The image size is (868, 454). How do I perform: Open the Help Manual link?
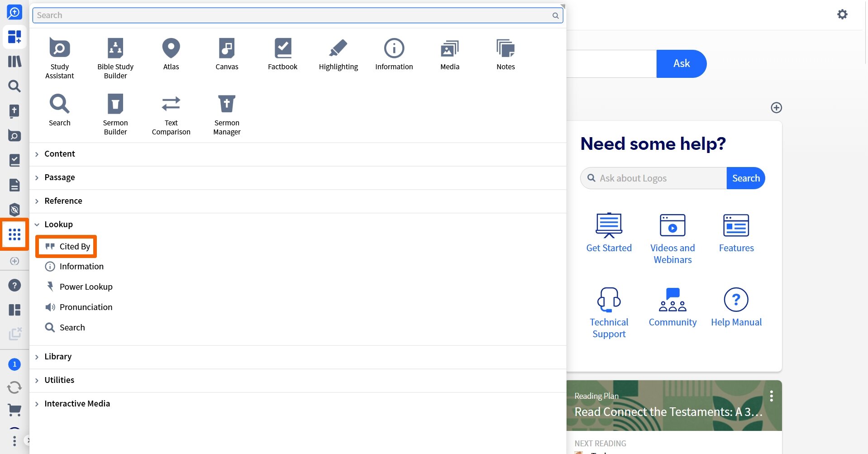click(x=736, y=307)
